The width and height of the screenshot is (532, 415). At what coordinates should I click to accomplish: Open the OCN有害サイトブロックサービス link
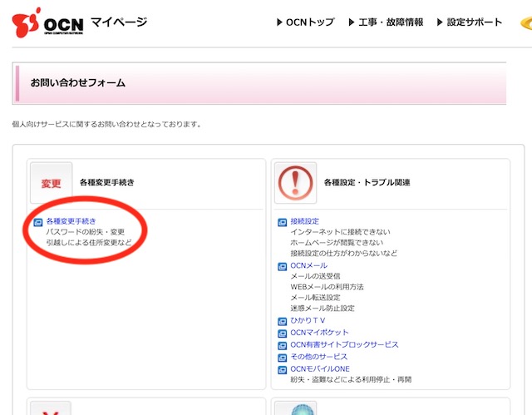(x=344, y=345)
